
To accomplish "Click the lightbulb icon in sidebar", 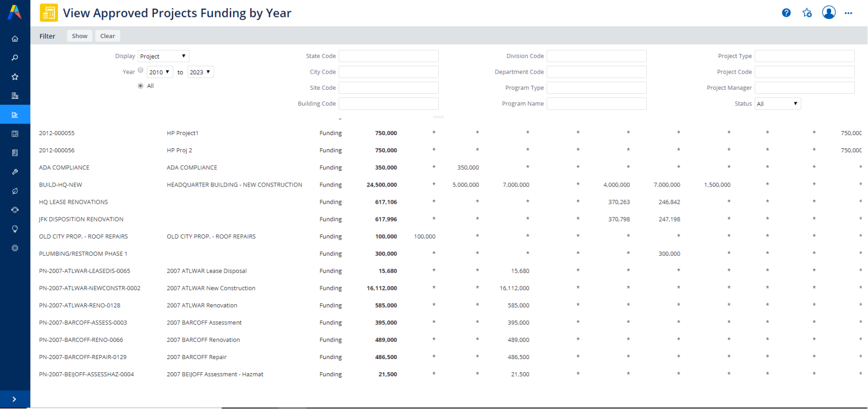I will click(15, 229).
